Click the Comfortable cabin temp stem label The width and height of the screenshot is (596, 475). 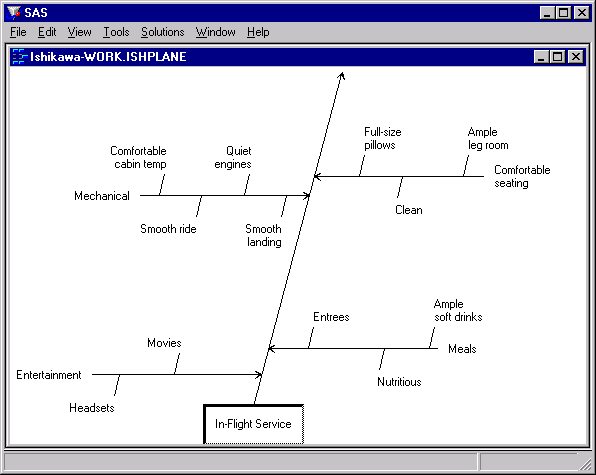pos(138,157)
